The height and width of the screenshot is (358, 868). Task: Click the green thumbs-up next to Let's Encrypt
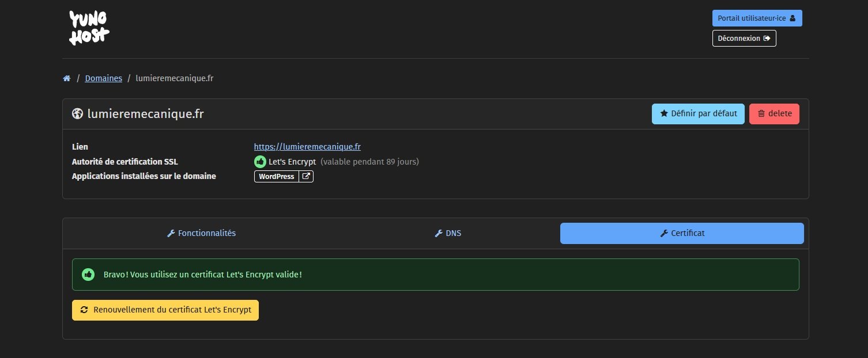coord(260,162)
